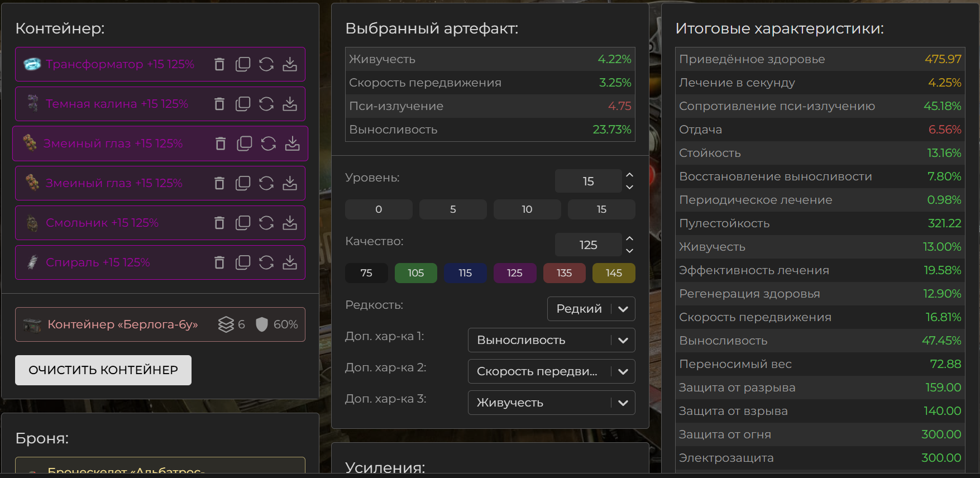Image resolution: width=980 pixels, height=478 pixels.
Task: Replace the Спираль artifact
Action: [x=266, y=262]
